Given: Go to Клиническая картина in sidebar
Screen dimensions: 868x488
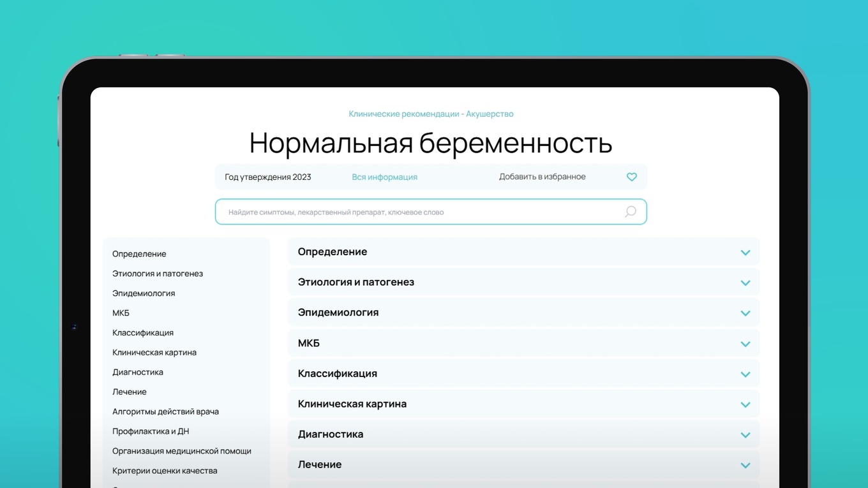Looking at the screenshot, I should click(x=154, y=353).
